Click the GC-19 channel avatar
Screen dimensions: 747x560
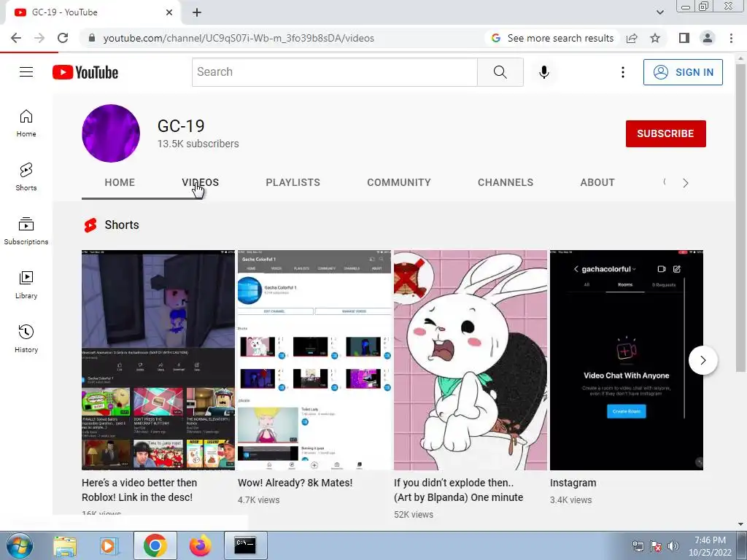click(x=111, y=133)
